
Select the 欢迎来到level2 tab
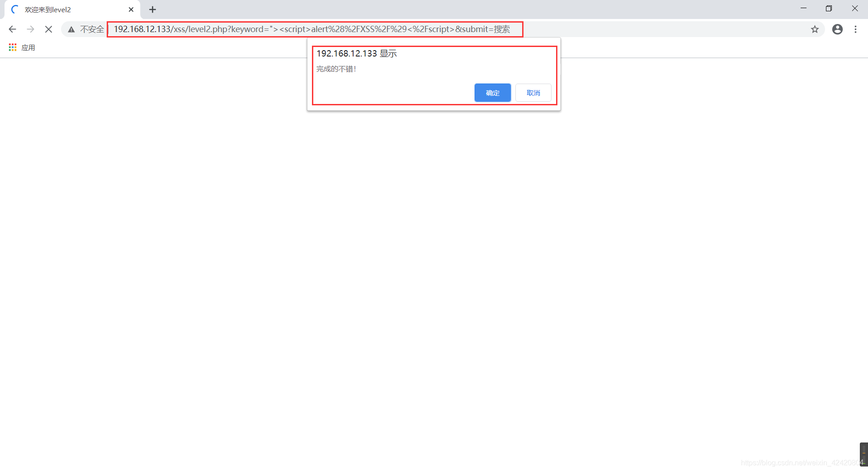pos(72,9)
